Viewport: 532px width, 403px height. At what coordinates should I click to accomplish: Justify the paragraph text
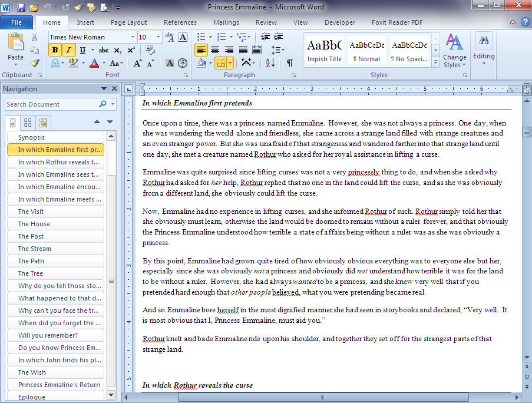click(243, 50)
